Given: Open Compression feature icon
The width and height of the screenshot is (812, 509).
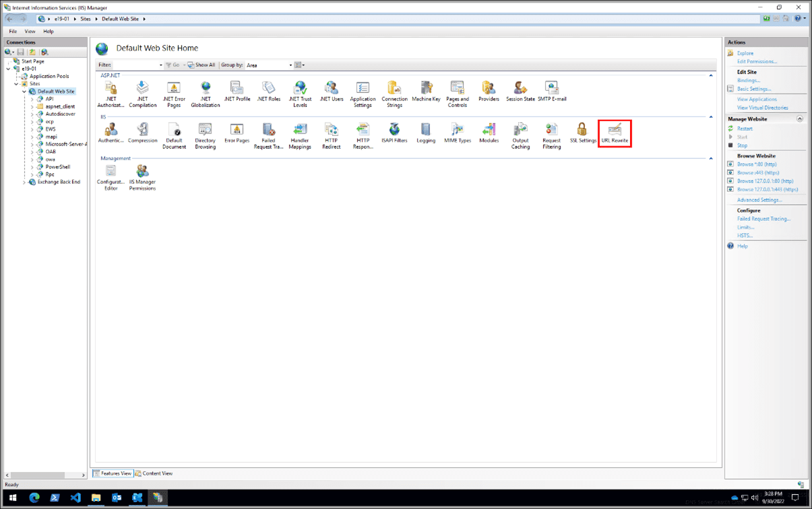Looking at the screenshot, I should (142, 133).
